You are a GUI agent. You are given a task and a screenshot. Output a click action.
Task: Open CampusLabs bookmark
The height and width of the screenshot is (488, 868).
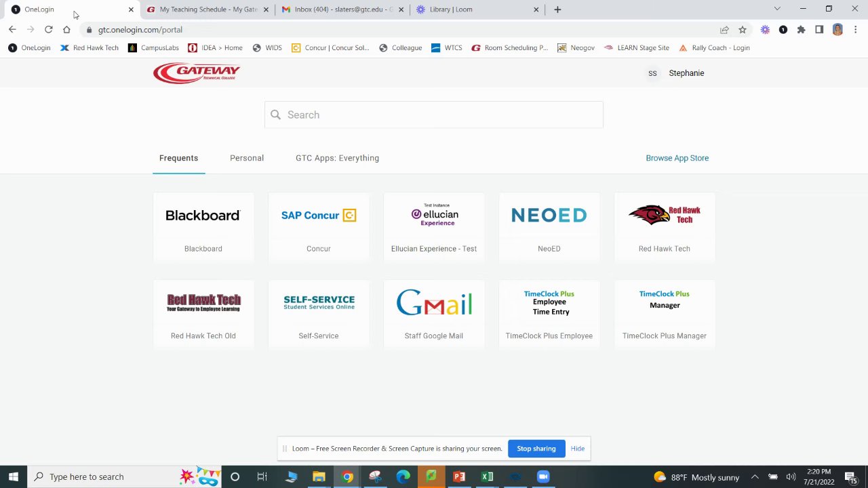tap(153, 48)
